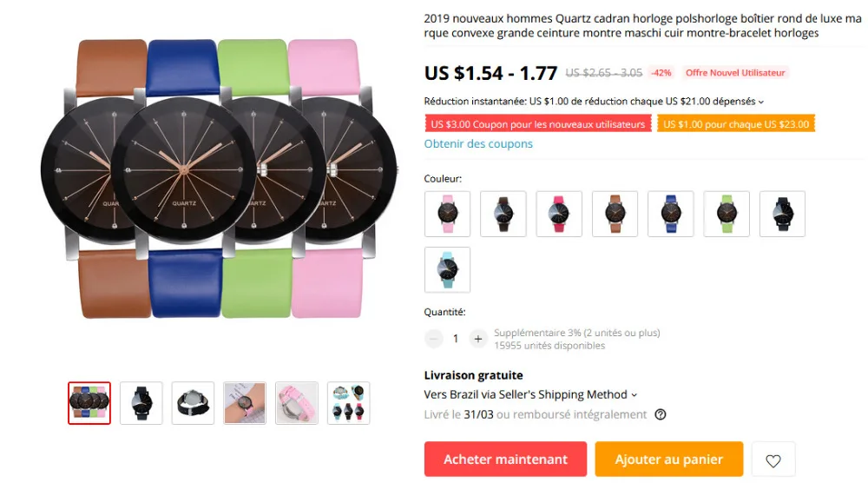
Task: Select the light blue strap color option
Action: tap(447, 270)
